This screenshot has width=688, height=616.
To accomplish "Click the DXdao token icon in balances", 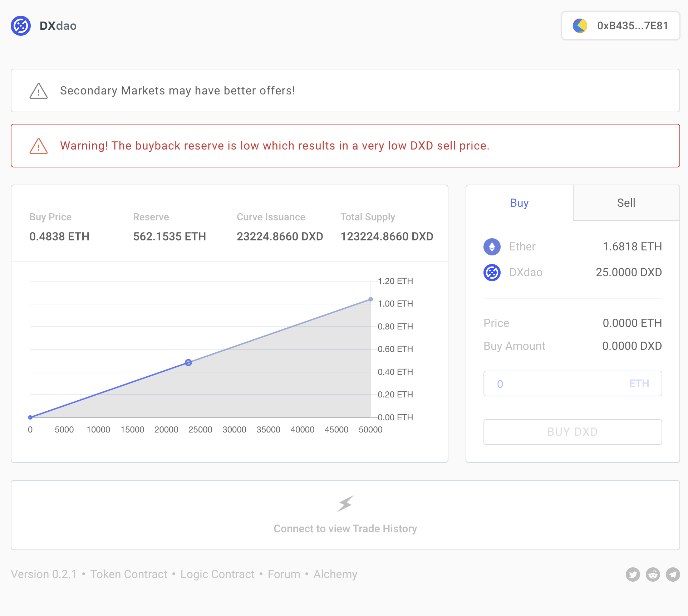I will [492, 273].
